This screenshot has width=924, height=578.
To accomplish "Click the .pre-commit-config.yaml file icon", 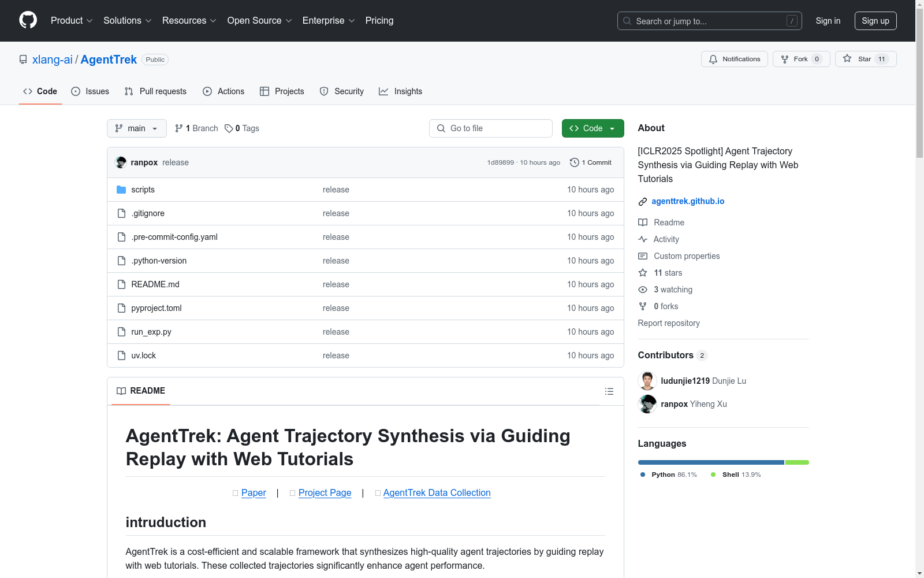I will click(x=121, y=237).
